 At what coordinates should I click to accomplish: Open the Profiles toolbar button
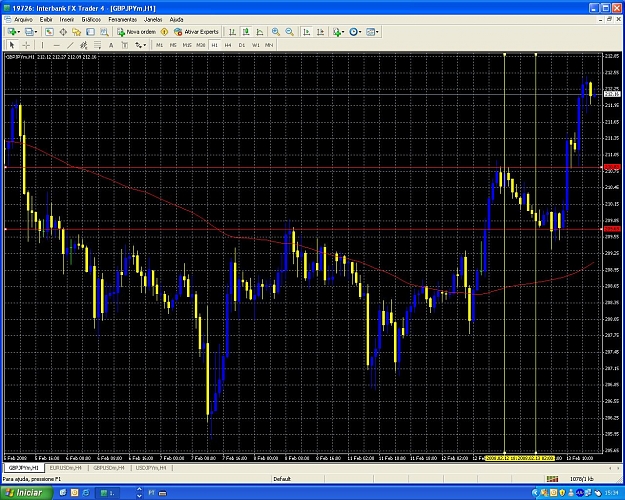coord(30,32)
